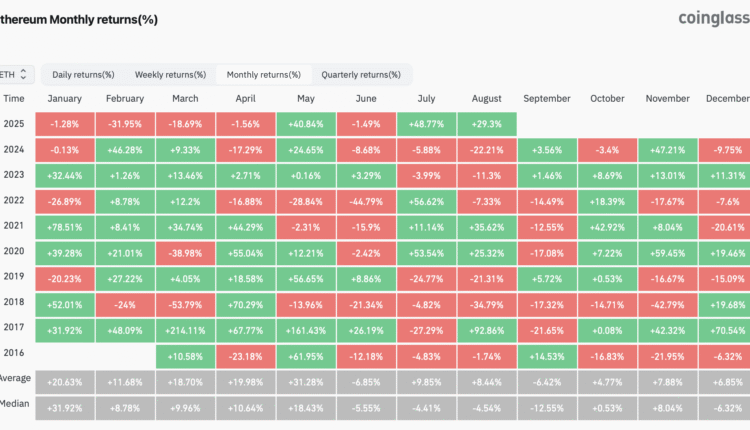Click the Median row label
Image resolution: width=750 pixels, height=430 pixels.
click(x=14, y=402)
